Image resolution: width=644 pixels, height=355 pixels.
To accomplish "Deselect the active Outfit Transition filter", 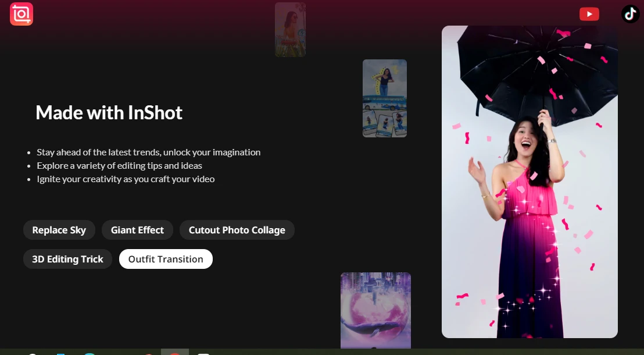I will [x=166, y=258].
